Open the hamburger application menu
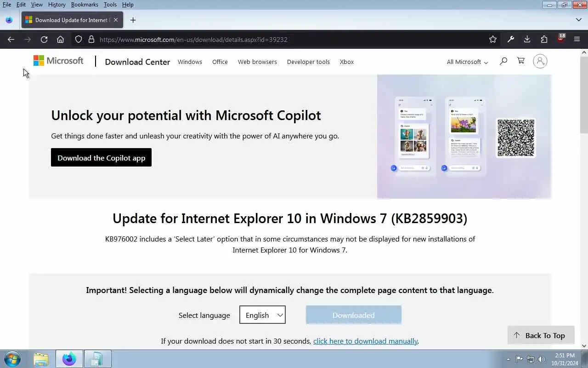 click(577, 40)
